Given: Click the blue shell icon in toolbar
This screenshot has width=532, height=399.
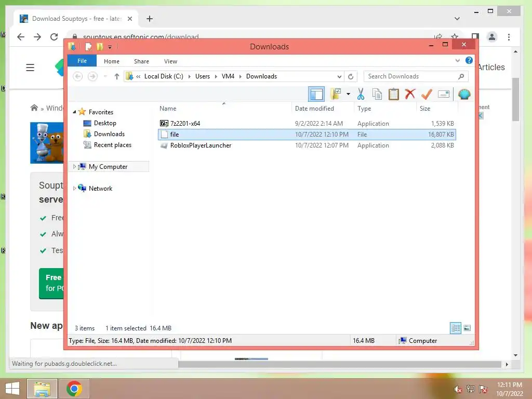Looking at the screenshot, I should (x=464, y=94).
